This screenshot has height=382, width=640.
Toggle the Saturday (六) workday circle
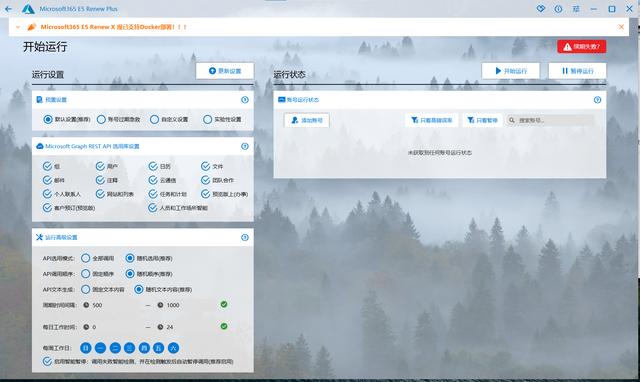coord(173,348)
